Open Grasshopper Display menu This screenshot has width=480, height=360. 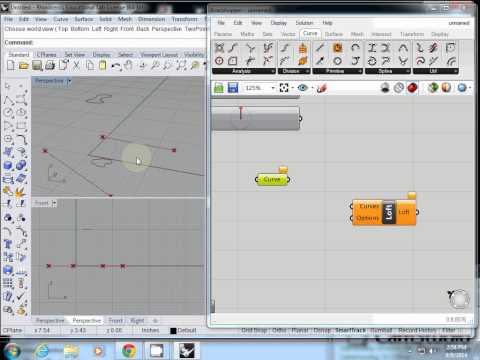click(279, 23)
